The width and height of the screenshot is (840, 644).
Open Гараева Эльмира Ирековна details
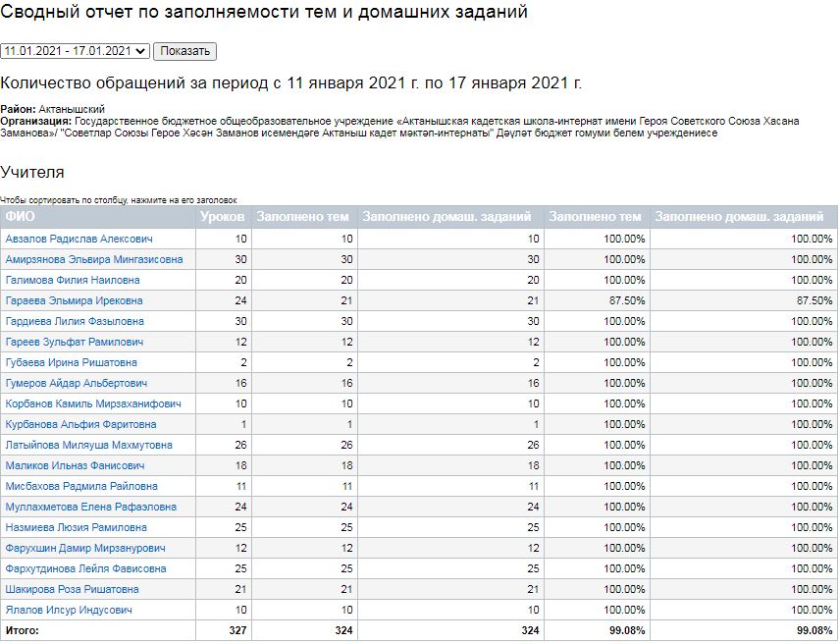click(74, 300)
